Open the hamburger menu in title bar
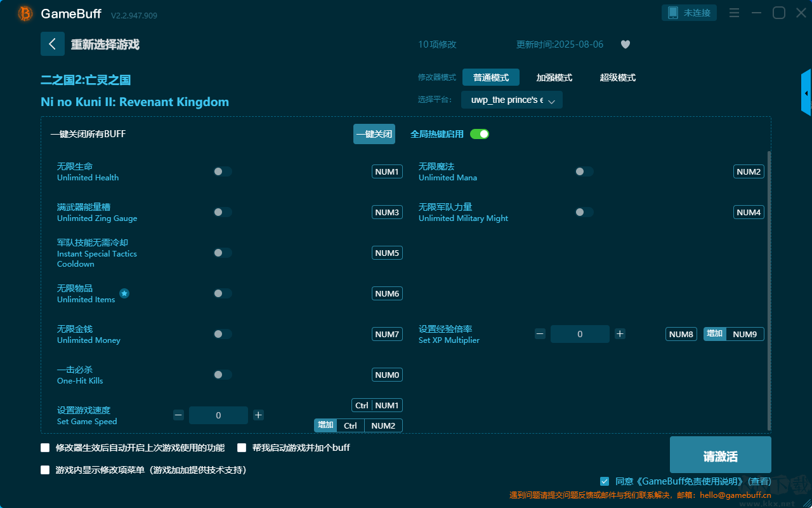Image resolution: width=812 pixels, height=508 pixels. click(734, 13)
